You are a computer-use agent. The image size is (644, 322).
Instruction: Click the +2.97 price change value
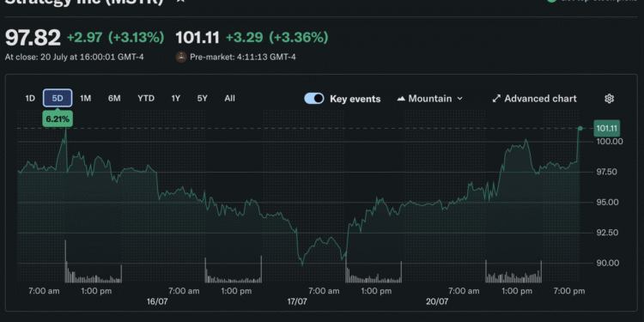pos(84,38)
